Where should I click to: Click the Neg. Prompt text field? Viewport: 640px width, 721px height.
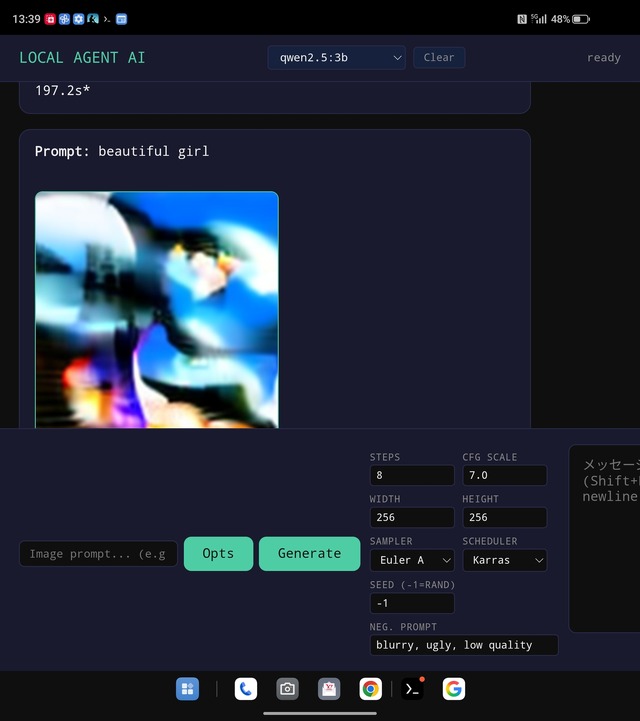pyautogui.click(x=463, y=645)
